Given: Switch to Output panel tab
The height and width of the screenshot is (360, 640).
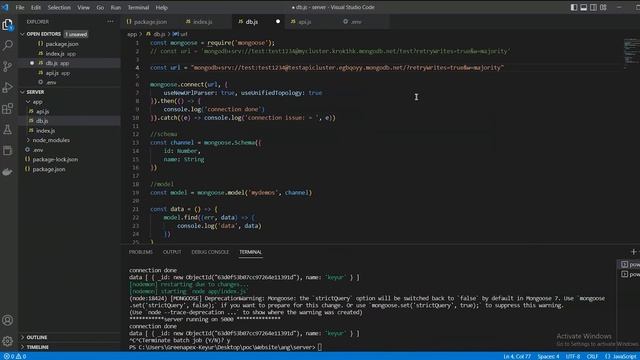Looking at the screenshot, I should pyautogui.click(x=172, y=252).
